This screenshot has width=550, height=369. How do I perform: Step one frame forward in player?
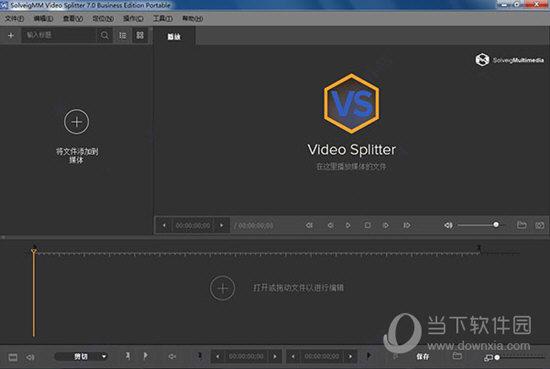pyautogui.click(x=385, y=225)
